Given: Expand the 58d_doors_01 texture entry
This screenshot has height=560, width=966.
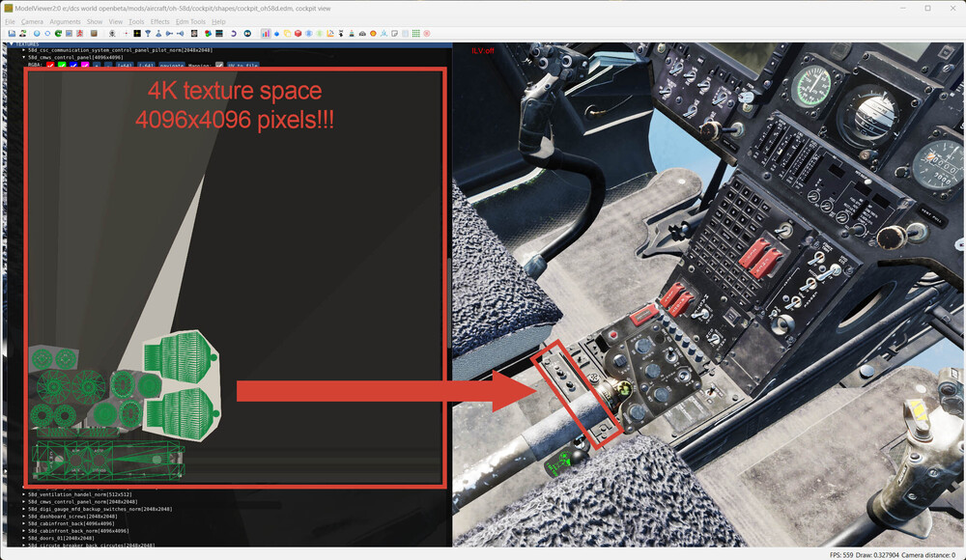Looking at the screenshot, I should (x=24, y=537).
